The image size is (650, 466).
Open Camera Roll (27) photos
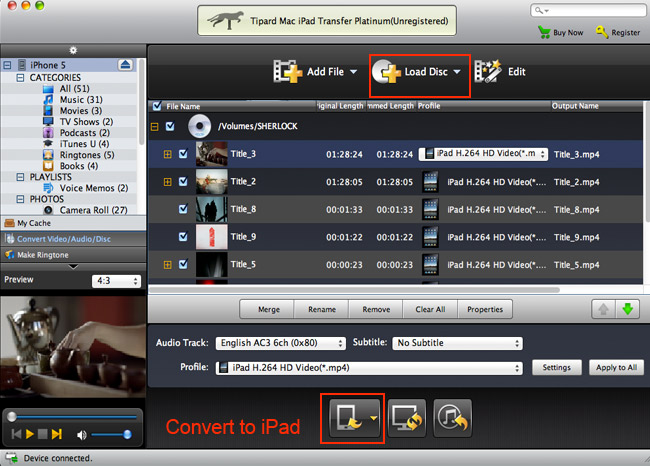(93, 210)
